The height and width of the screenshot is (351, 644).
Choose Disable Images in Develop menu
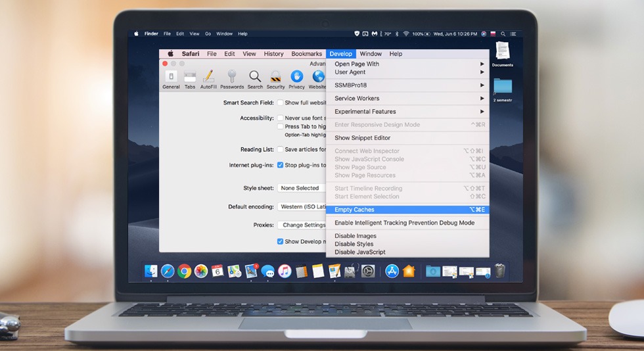tap(407, 236)
